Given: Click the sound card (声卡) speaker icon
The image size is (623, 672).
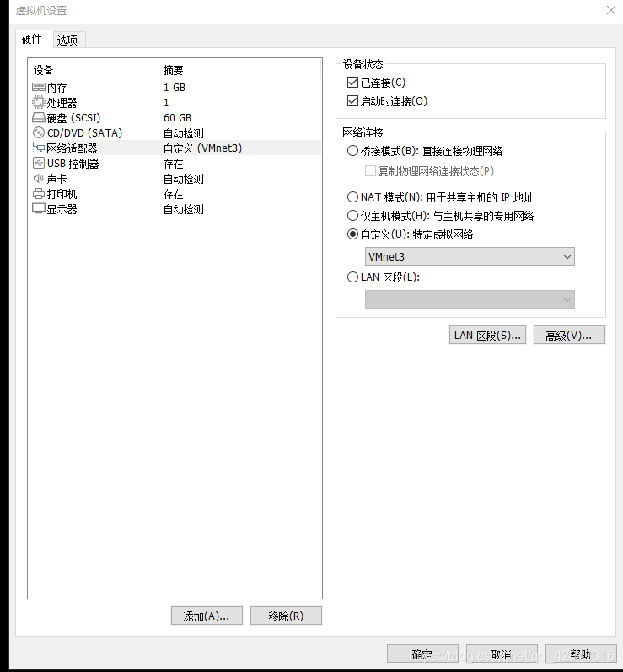Looking at the screenshot, I should point(38,178).
